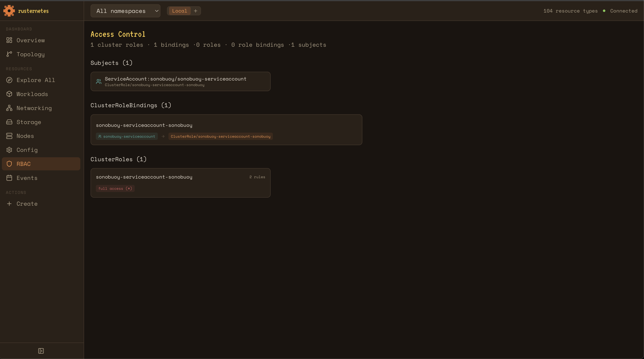This screenshot has height=359, width=644.
Task: Collapse the sidebar panel toggle
Action: point(41,351)
